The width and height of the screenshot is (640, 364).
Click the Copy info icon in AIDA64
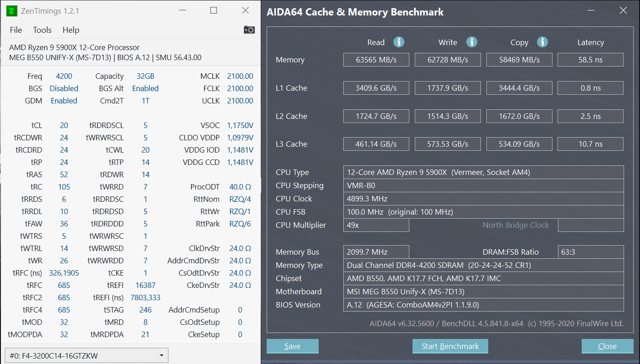tap(542, 42)
